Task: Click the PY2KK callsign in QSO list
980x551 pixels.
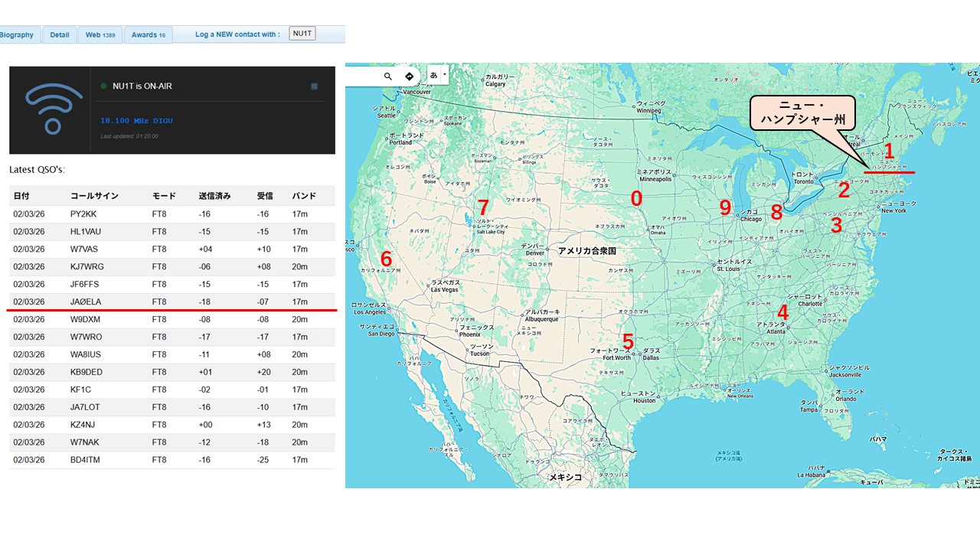Action: 83,214
